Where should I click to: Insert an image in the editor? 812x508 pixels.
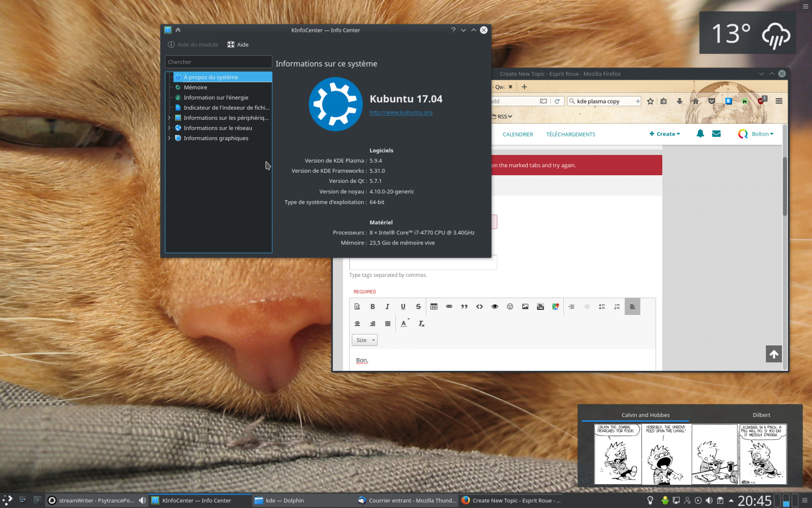[x=525, y=306]
